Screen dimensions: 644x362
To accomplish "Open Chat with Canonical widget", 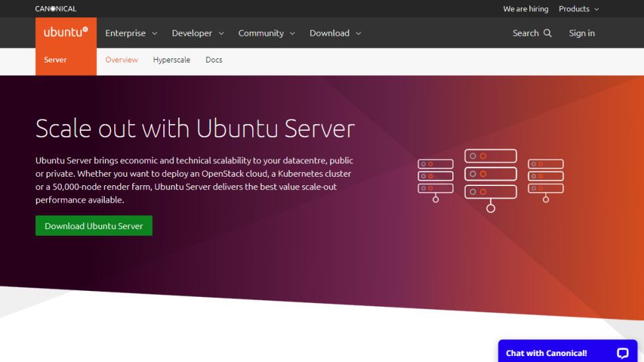I will click(568, 352).
